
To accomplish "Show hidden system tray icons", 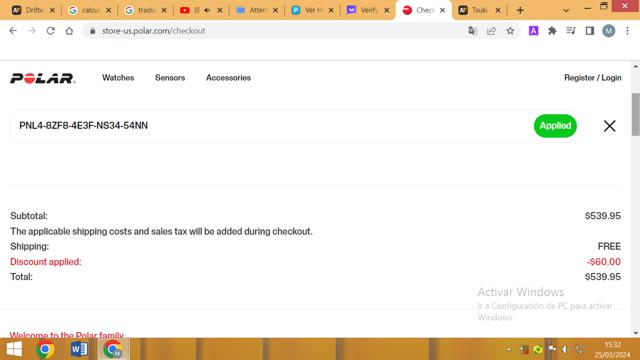I will coord(509,349).
